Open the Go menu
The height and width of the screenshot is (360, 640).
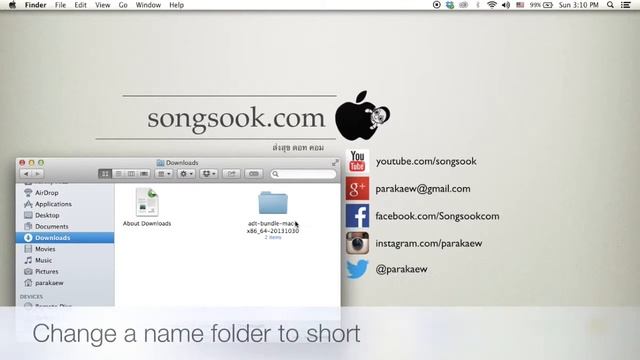pos(123,5)
